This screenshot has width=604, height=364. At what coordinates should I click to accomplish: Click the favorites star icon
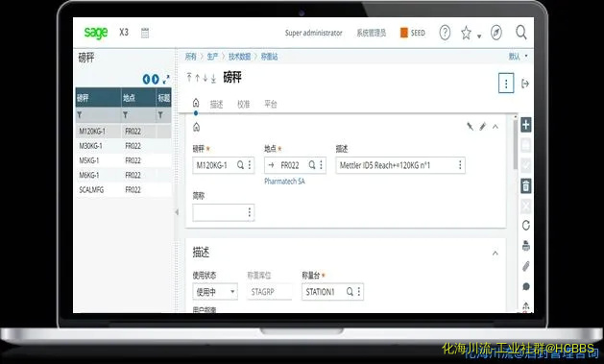pos(466,33)
